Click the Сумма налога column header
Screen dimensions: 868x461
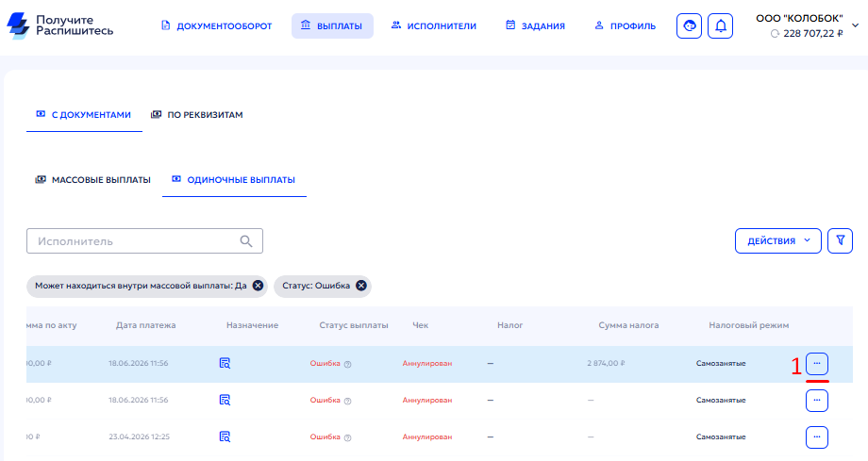click(628, 325)
